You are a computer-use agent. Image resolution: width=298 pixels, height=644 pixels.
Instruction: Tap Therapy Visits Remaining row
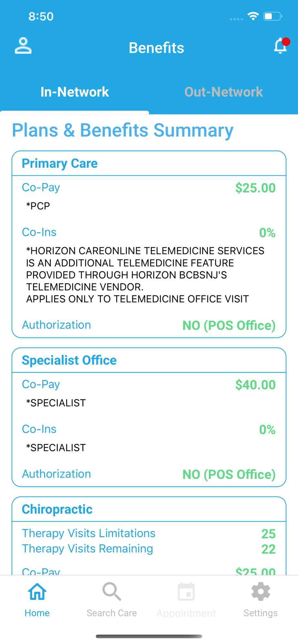tap(149, 549)
